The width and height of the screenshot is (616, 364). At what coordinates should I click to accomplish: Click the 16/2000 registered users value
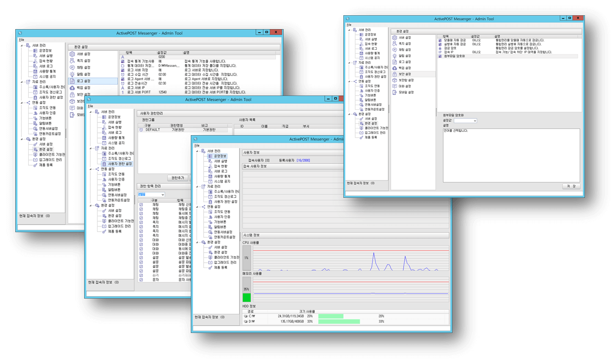click(x=304, y=161)
